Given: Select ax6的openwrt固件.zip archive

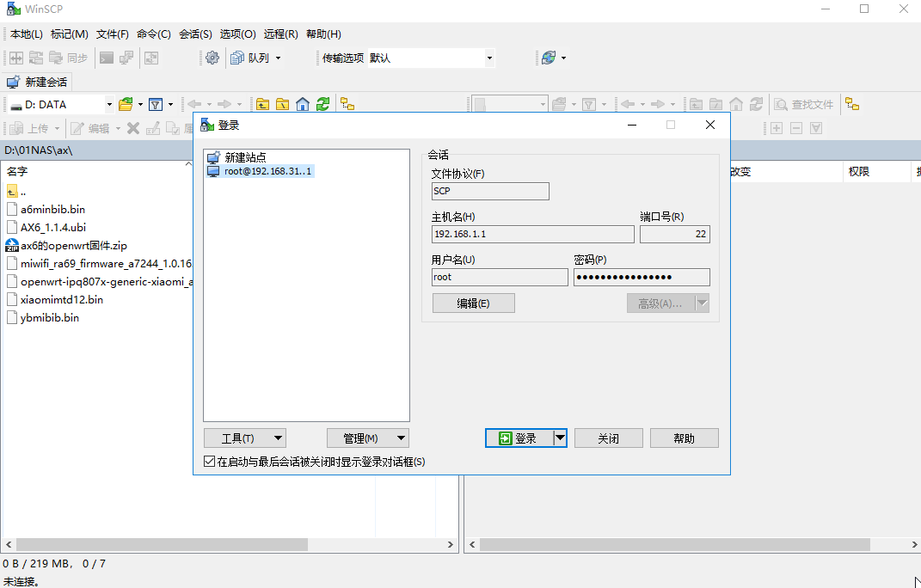Looking at the screenshot, I should 66,246.
